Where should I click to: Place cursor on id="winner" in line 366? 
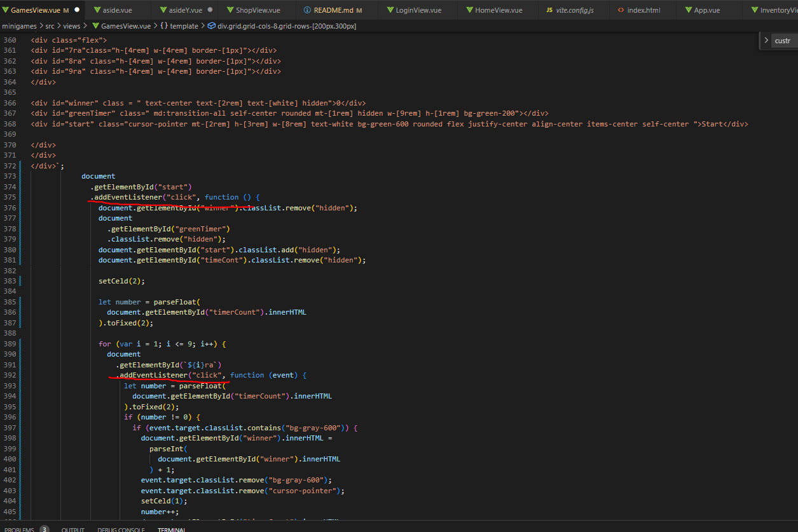coord(75,103)
